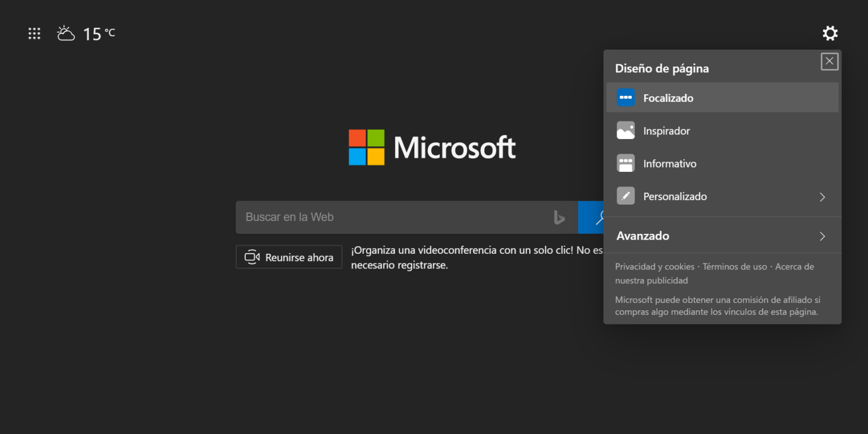Click the Diseño de página heading
This screenshot has width=868, height=434.
coord(662,68)
